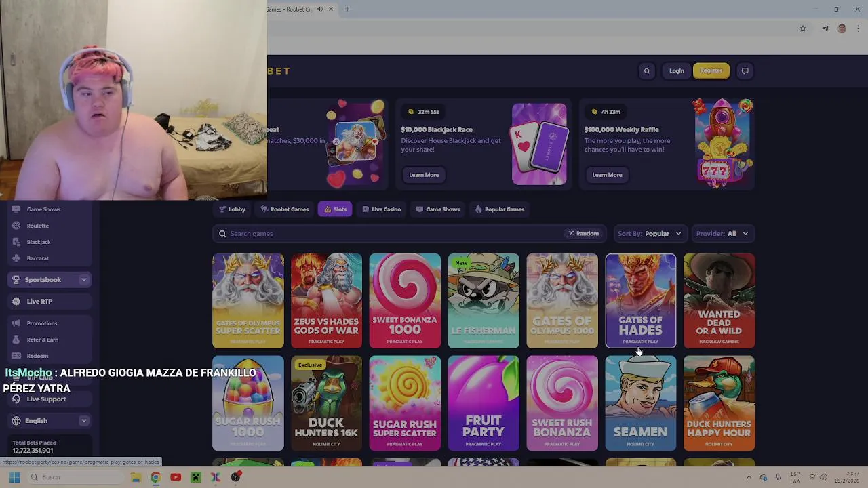Open Chrome from the taskbar
Viewport: 868px width, 488px height.
coord(155,477)
